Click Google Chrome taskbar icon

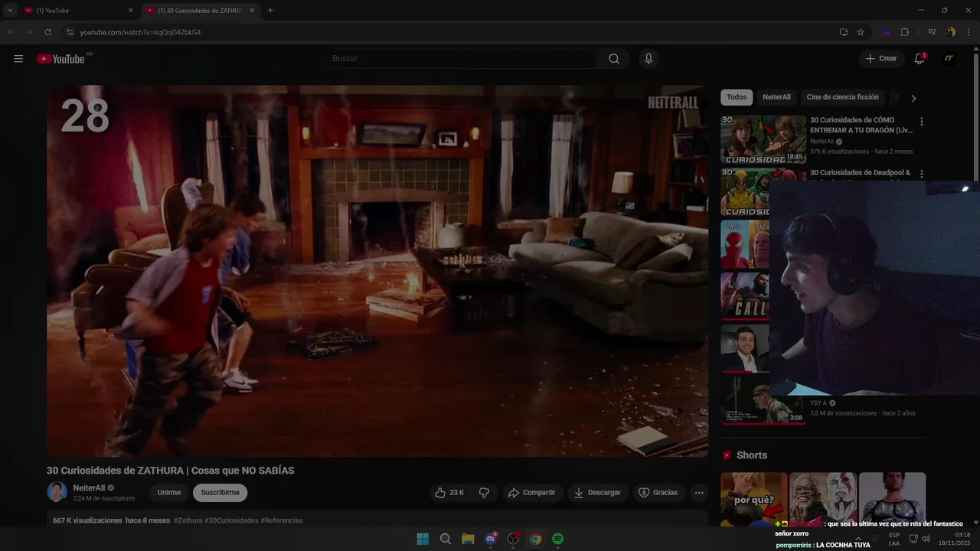tap(535, 539)
